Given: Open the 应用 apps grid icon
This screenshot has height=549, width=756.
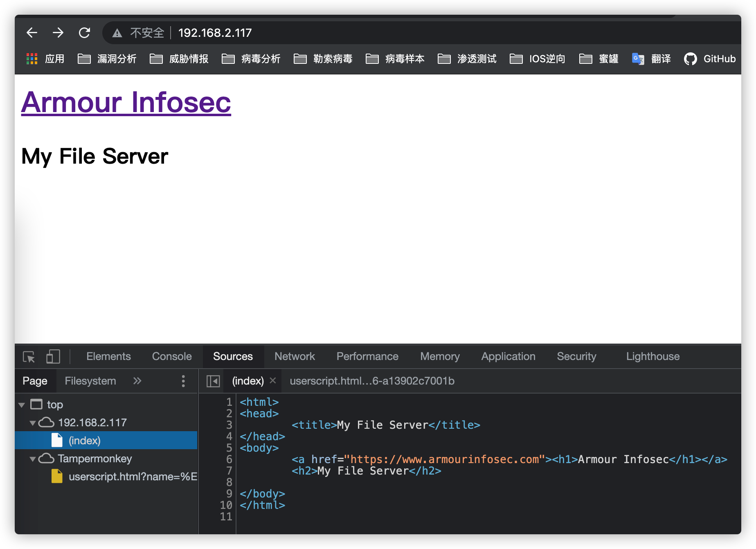Looking at the screenshot, I should [32, 59].
